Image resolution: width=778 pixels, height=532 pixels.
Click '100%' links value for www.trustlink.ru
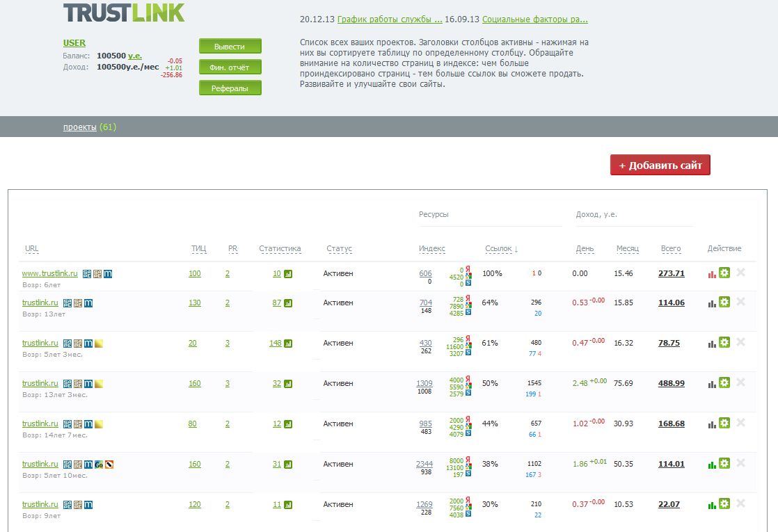pos(492,273)
